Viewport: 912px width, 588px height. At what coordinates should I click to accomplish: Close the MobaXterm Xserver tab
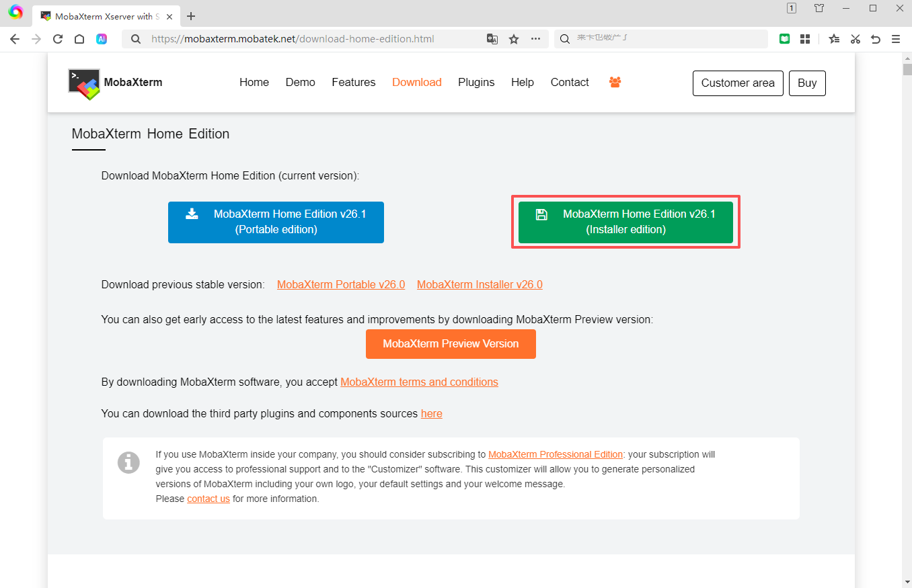point(169,16)
